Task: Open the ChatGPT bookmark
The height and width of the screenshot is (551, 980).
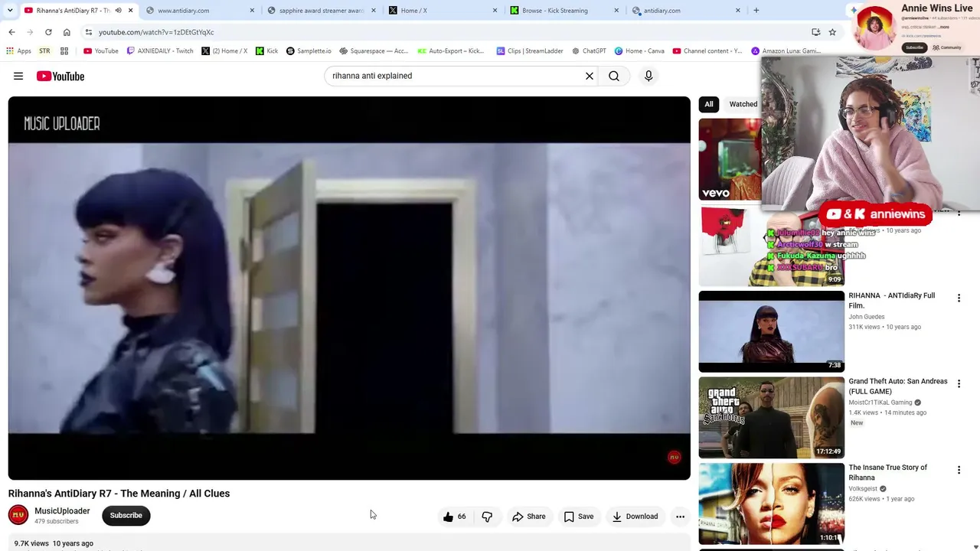Action: point(589,51)
